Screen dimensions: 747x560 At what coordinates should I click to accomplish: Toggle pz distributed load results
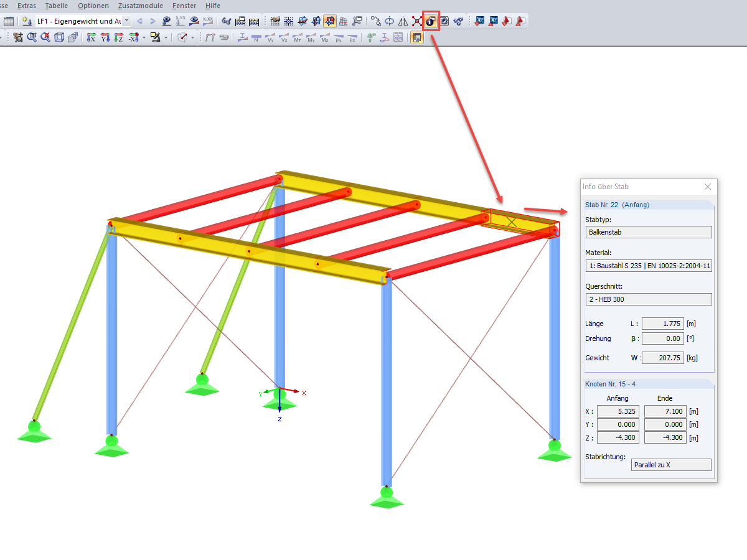[x=352, y=37]
